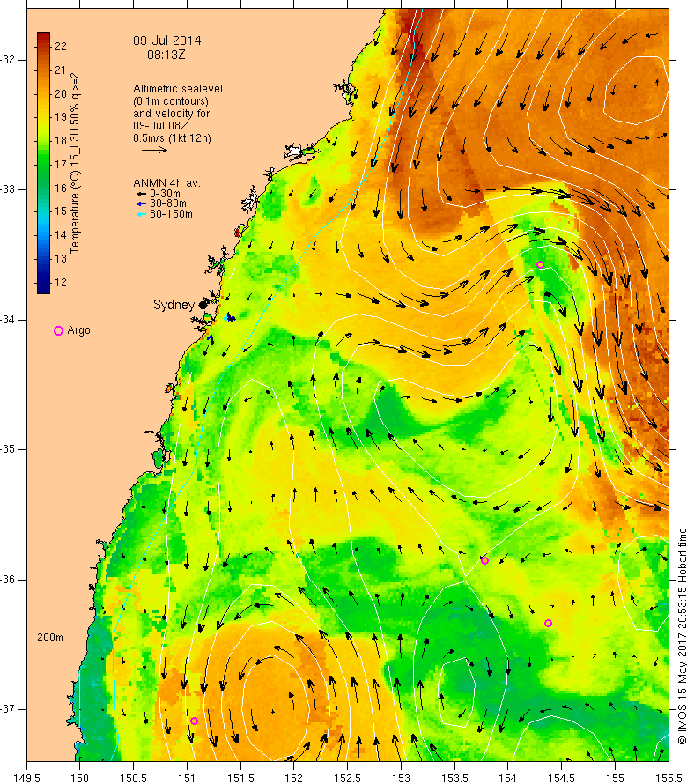Click the 80-150m cyan legend arrow

pyautogui.click(x=142, y=215)
